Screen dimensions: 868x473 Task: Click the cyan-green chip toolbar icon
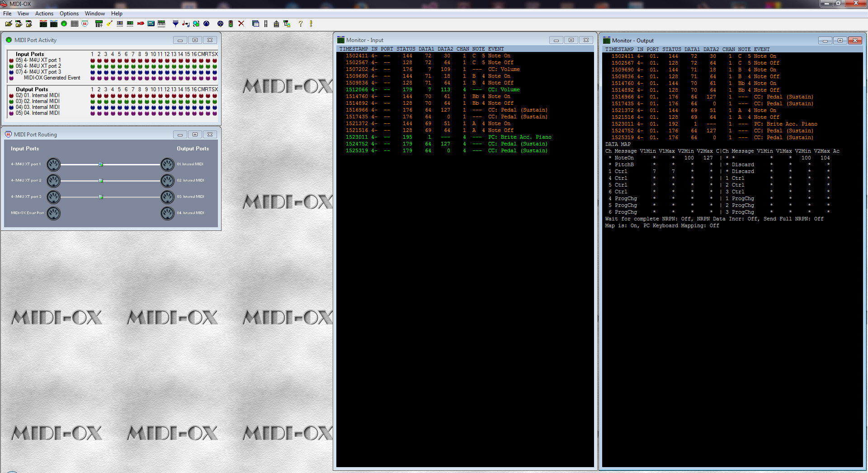tap(196, 23)
